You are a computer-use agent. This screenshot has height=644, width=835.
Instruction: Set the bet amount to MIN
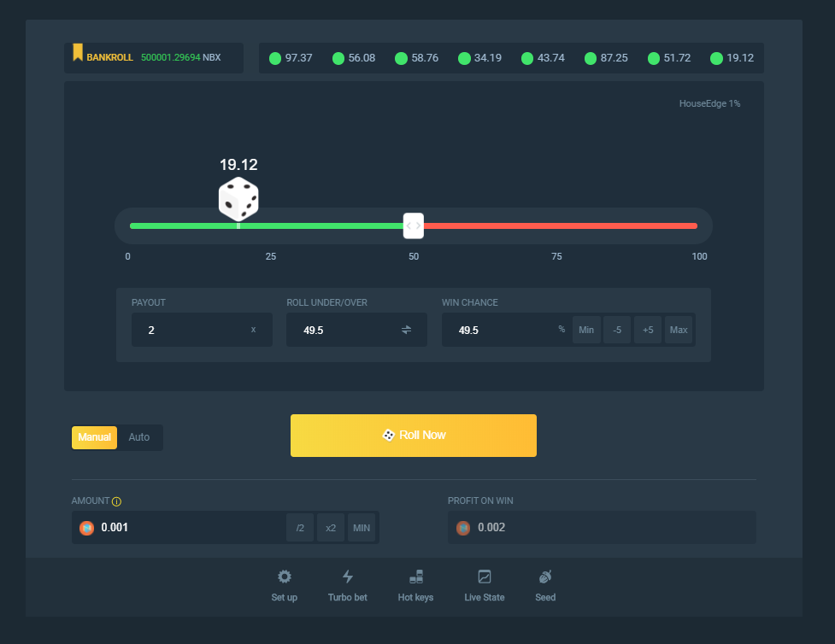tap(362, 528)
